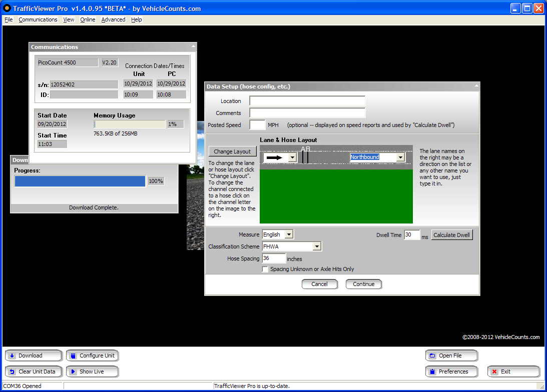
Task: Minimize the TrafficViewer Pro window
Action: point(515,8)
